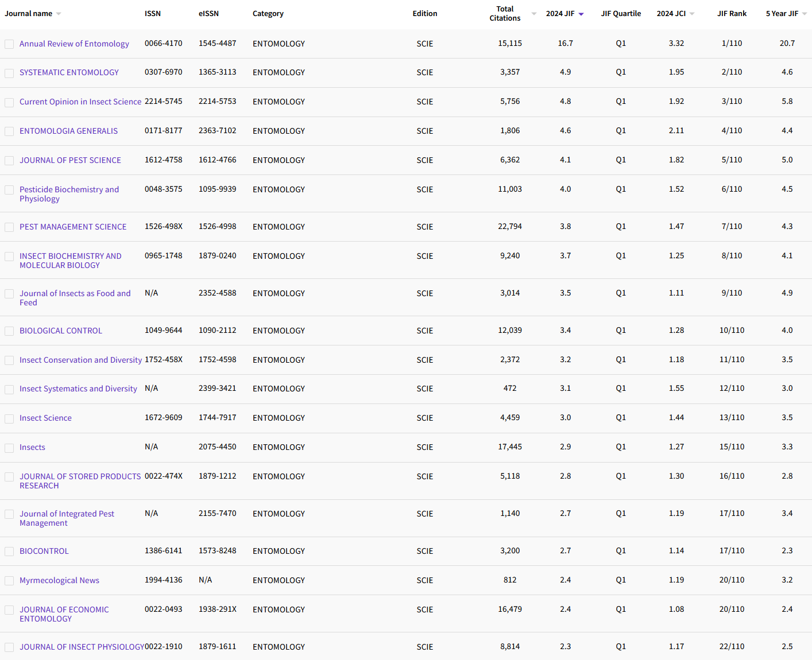This screenshot has height=660, width=812.
Task: Select the BIOCONTROL row checkbox
Action: click(x=9, y=552)
